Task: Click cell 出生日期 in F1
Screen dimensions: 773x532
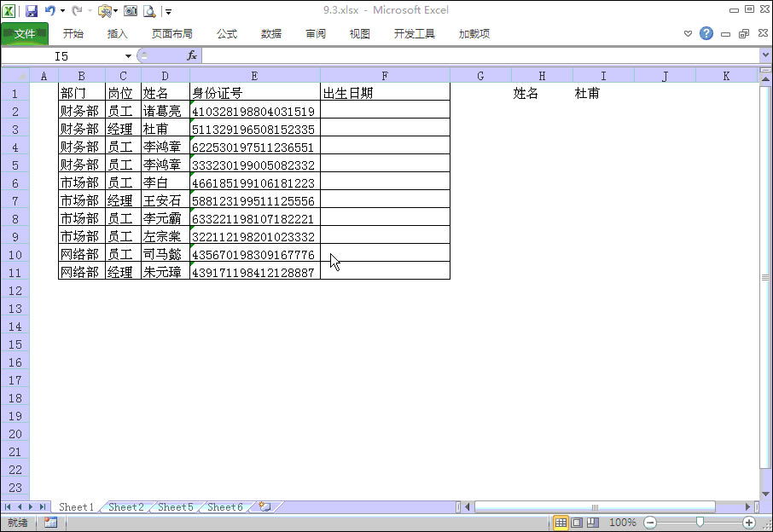Action: click(385, 93)
